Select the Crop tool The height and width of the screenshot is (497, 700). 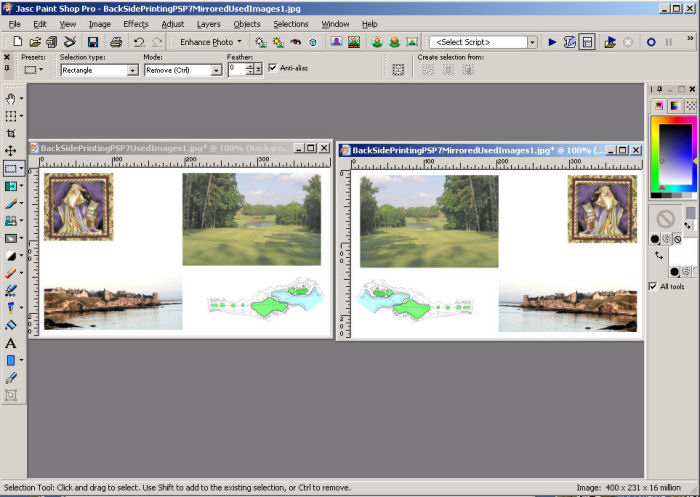pyautogui.click(x=11, y=133)
